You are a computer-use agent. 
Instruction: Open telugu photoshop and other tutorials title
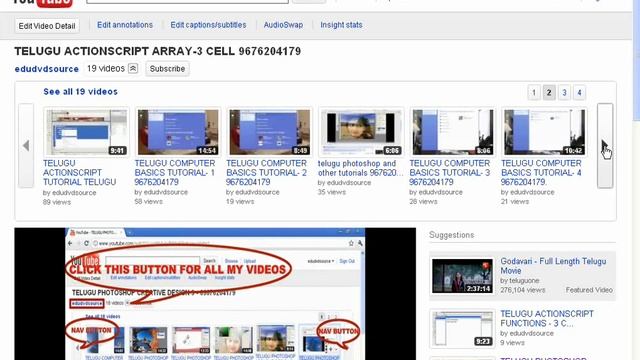coord(360,168)
